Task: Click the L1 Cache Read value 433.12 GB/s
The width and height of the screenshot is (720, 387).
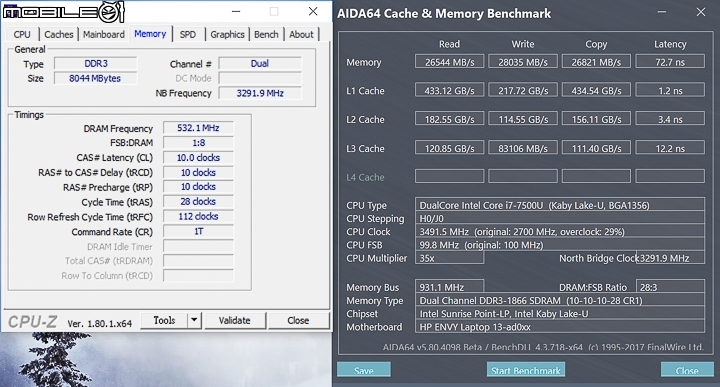Action: click(449, 90)
